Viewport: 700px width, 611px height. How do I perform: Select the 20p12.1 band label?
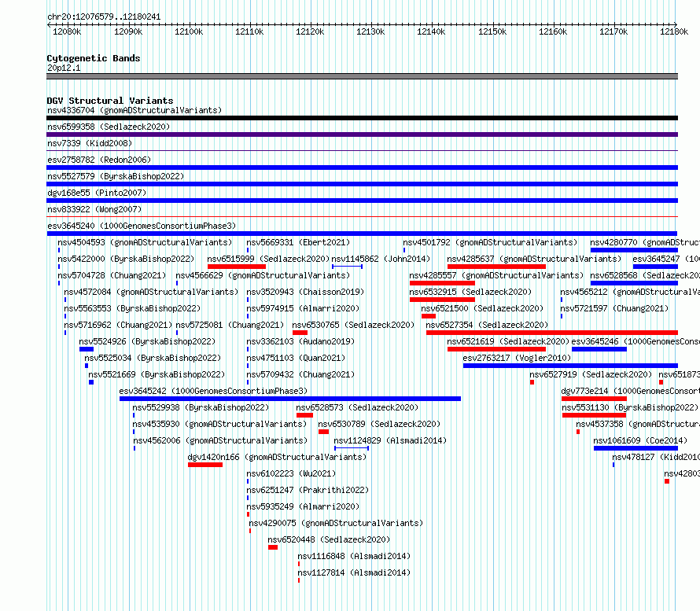64,68
